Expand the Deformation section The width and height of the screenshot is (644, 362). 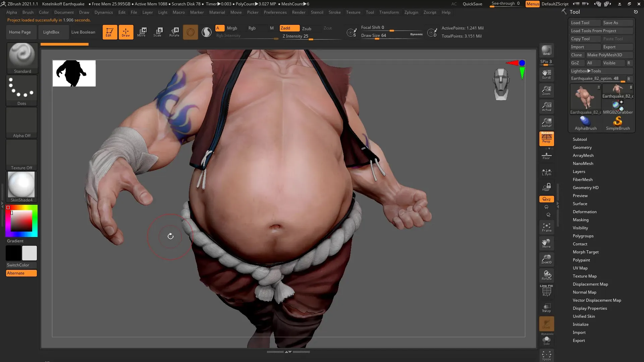click(x=584, y=212)
